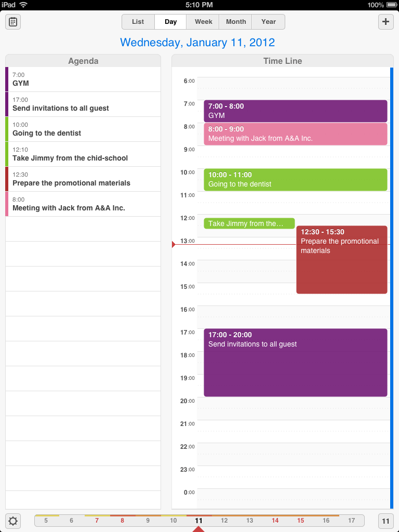
Task: Open the 'Going to the dentist' timeline event
Action: click(296, 179)
